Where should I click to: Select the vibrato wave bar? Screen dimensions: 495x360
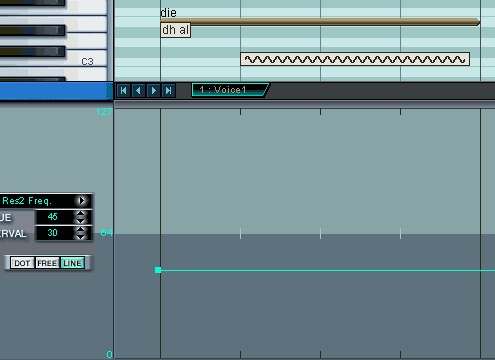355,59
